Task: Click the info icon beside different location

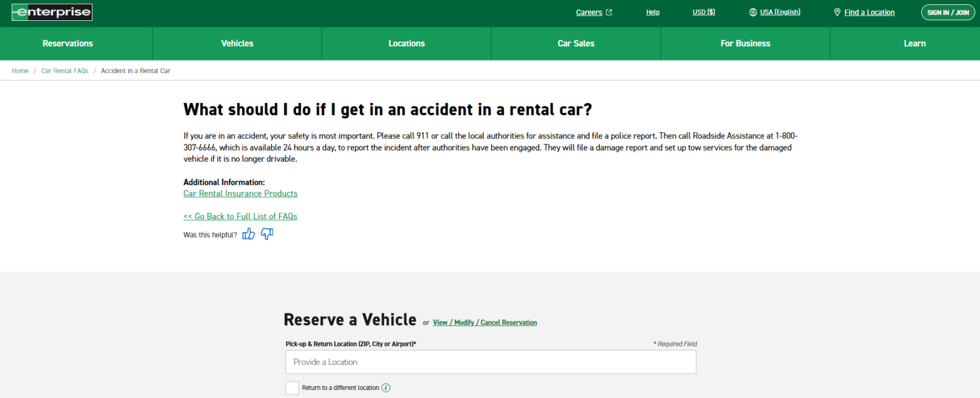Action: click(x=386, y=388)
